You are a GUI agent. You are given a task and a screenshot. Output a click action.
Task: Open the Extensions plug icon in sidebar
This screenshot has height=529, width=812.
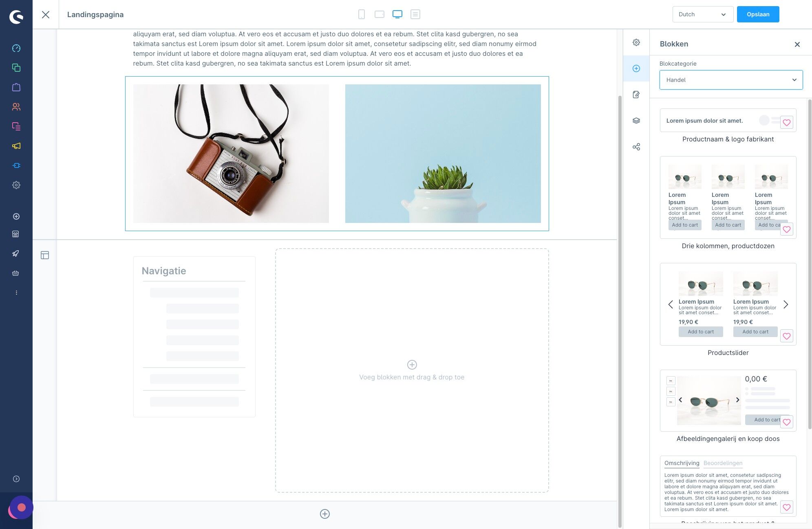(x=16, y=165)
